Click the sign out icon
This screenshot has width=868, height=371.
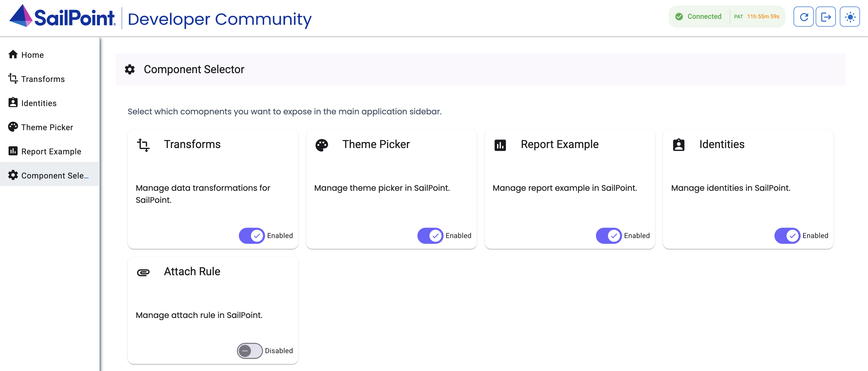click(x=826, y=16)
